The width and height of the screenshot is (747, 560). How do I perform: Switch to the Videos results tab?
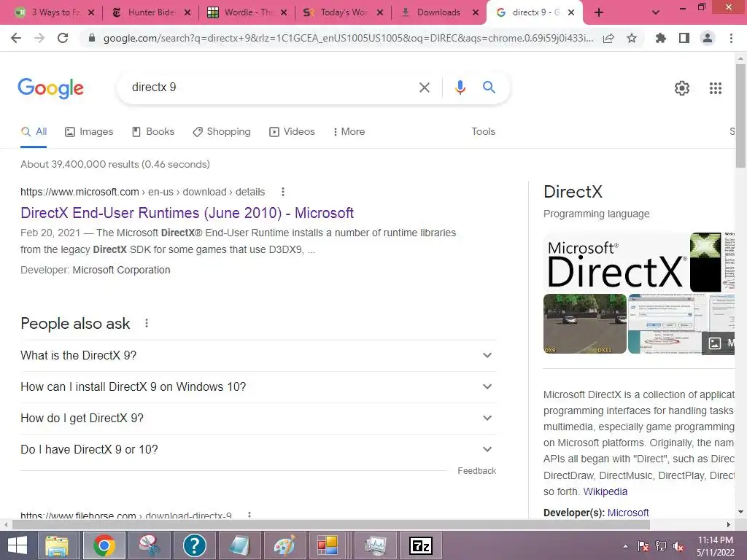[292, 132]
